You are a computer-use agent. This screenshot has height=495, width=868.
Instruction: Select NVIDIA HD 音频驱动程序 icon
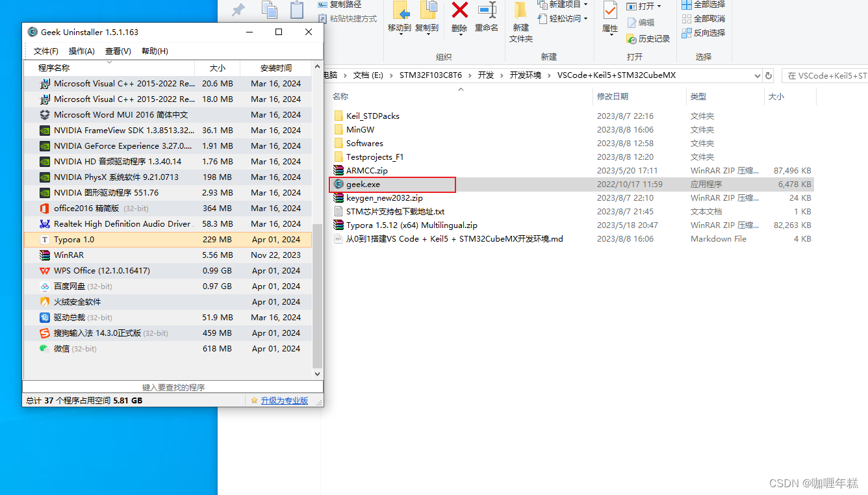[45, 162]
